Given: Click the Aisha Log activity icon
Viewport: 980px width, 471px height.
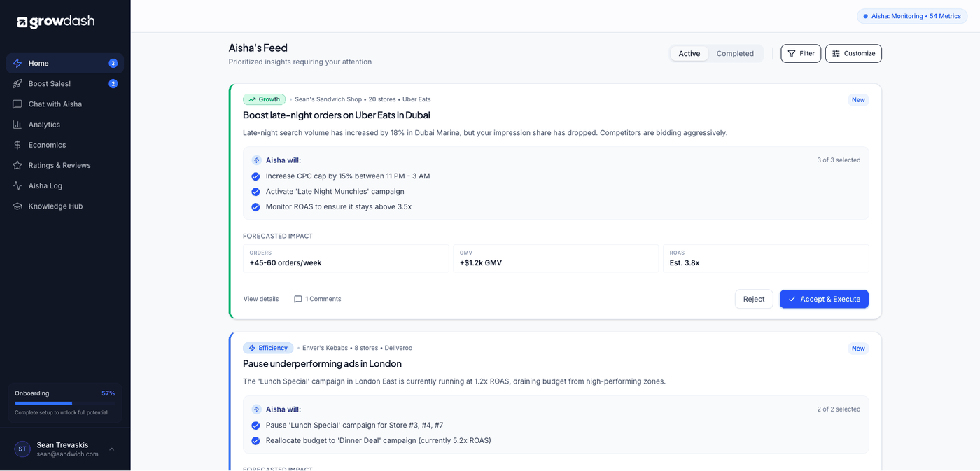Looking at the screenshot, I should click(17, 185).
